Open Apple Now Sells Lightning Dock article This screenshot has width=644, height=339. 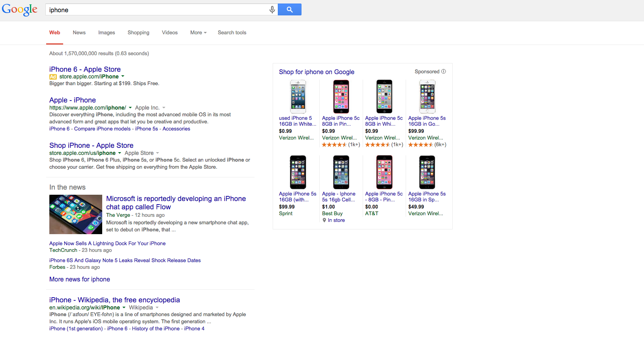point(107,244)
